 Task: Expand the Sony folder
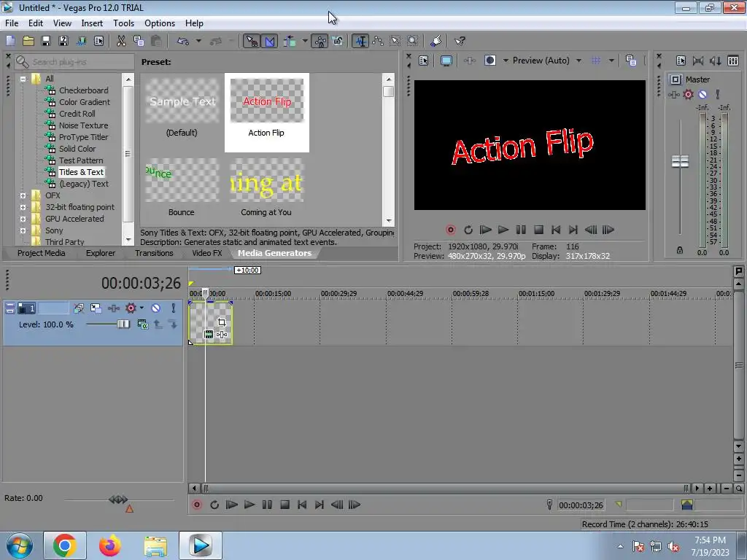pyautogui.click(x=23, y=230)
